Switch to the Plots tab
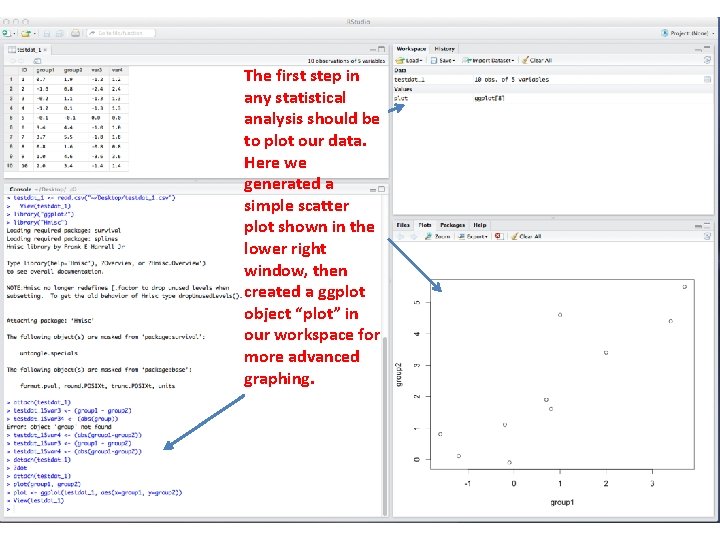This screenshot has height=540, width=720. pyautogui.click(x=425, y=225)
